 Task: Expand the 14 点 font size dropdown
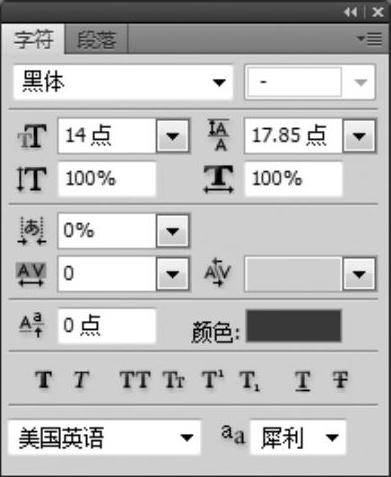tap(172, 136)
